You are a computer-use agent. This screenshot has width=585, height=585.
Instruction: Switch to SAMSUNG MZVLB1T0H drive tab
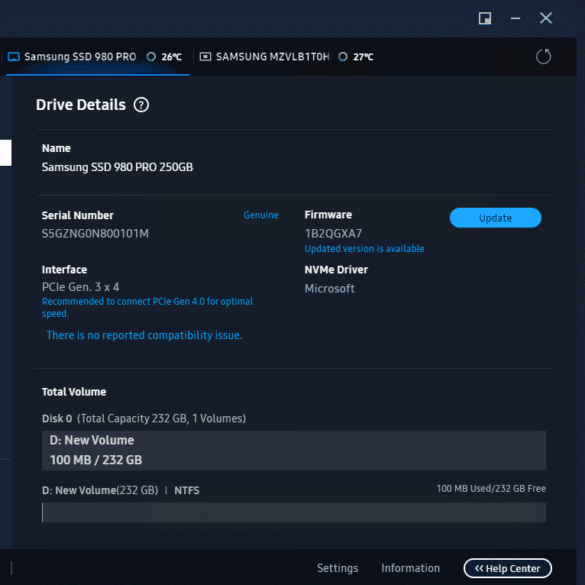287,57
